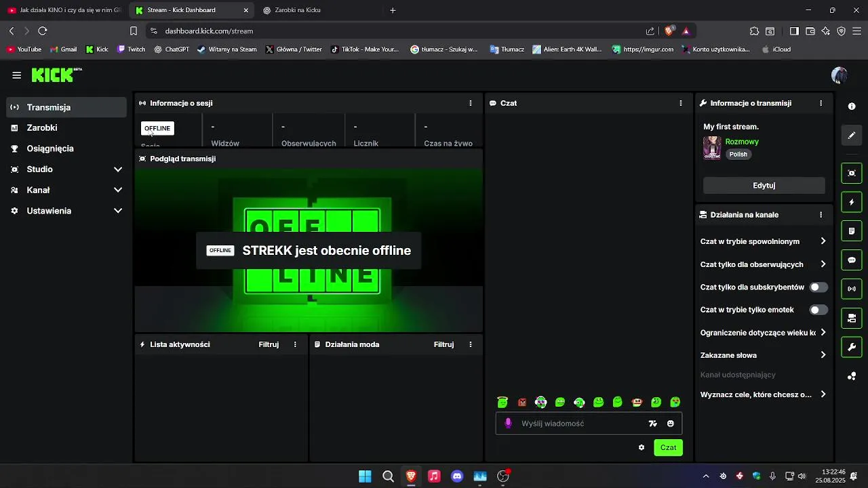Click the stream preview offline thumbnail

[309, 250]
